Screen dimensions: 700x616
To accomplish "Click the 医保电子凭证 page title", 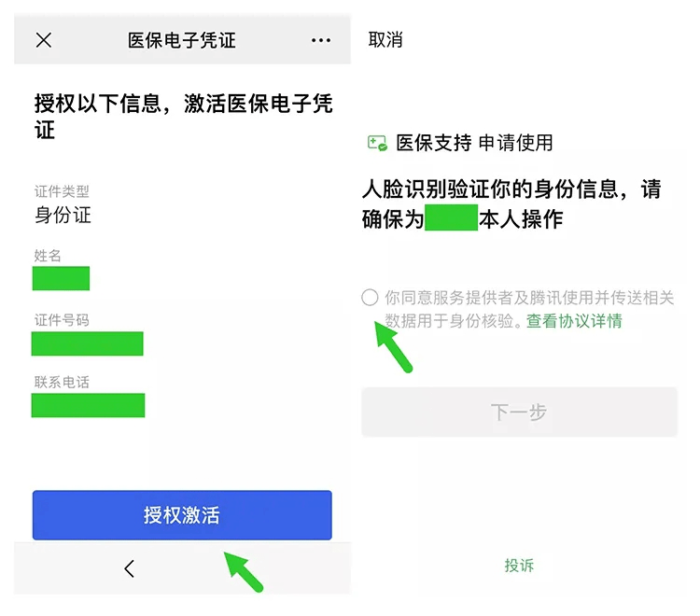I will (x=182, y=40).
